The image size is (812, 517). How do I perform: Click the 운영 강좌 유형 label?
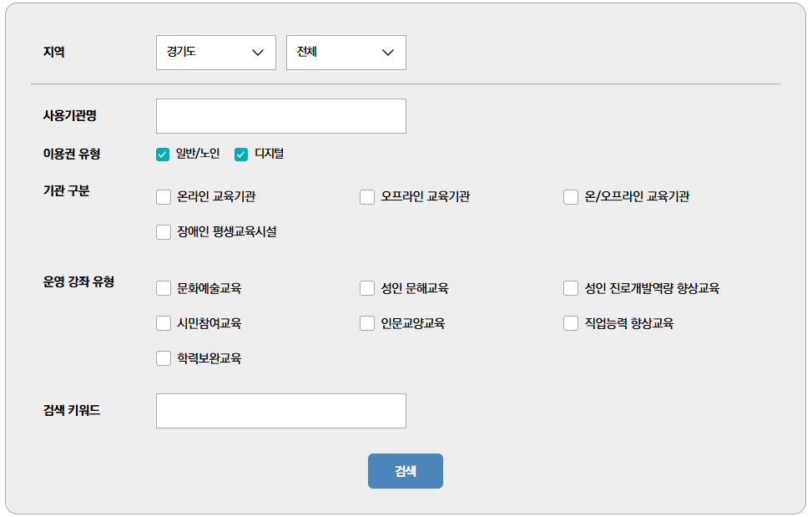pos(78,281)
